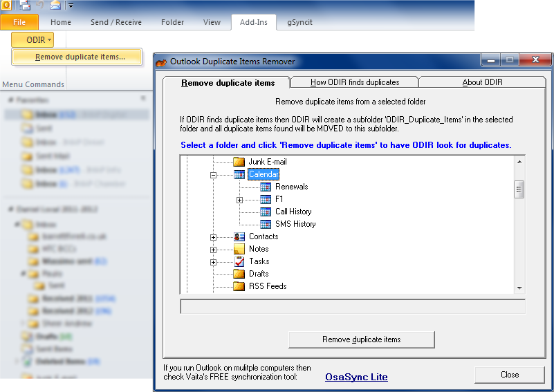The height and width of the screenshot is (392, 554).
Task: Click the Remove duplicate items button
Action: click(362, 339)
